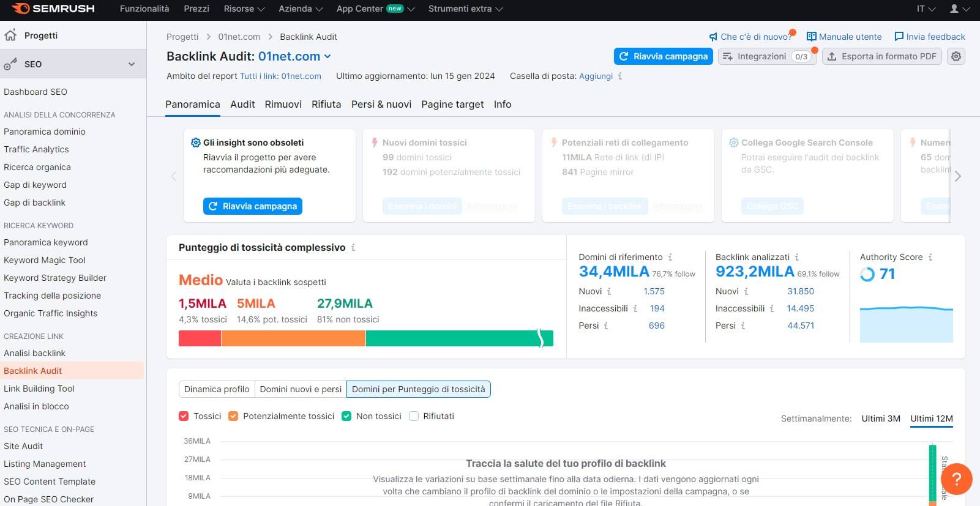Image resolution: width=980 pixels, height=506 pixels.
Task: Uncheck the Non tossici checkbox
Action: (346, 416)
